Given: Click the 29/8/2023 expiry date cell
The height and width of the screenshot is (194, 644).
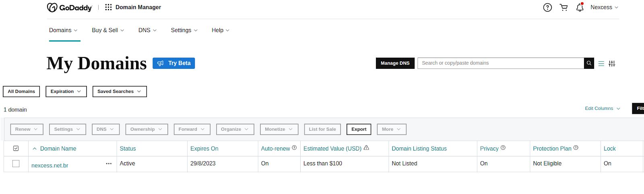Looking at the screenshot, I should (203, 163).
